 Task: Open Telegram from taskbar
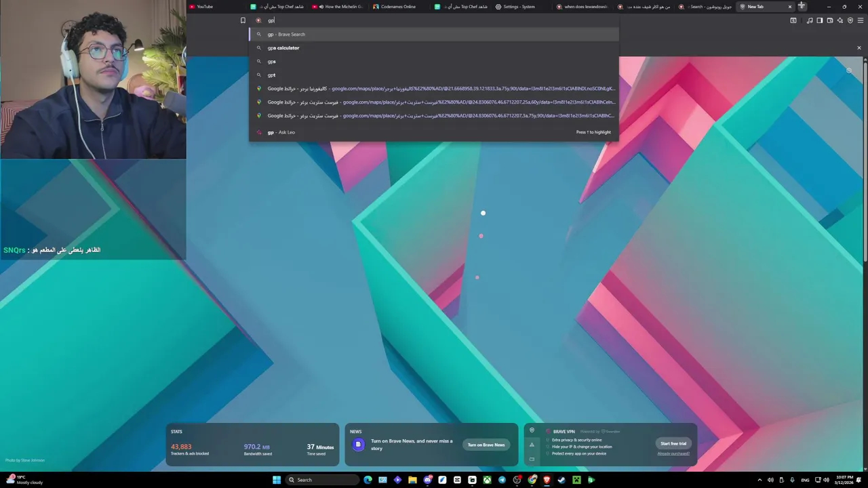tap(502, 480)
